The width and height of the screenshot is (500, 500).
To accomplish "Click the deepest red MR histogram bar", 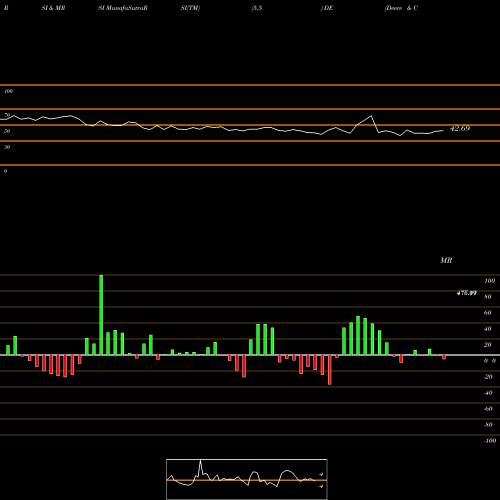I will (x=330, y=370).
